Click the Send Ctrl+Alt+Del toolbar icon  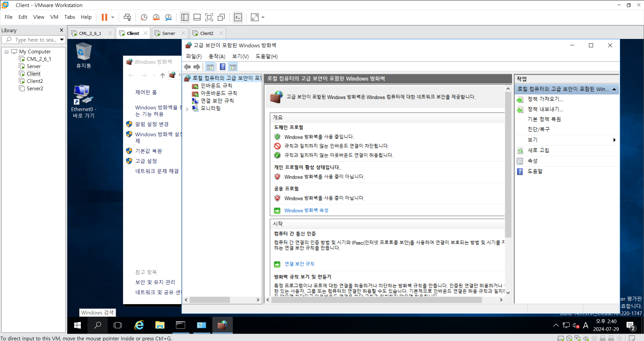tap(127, 17)
